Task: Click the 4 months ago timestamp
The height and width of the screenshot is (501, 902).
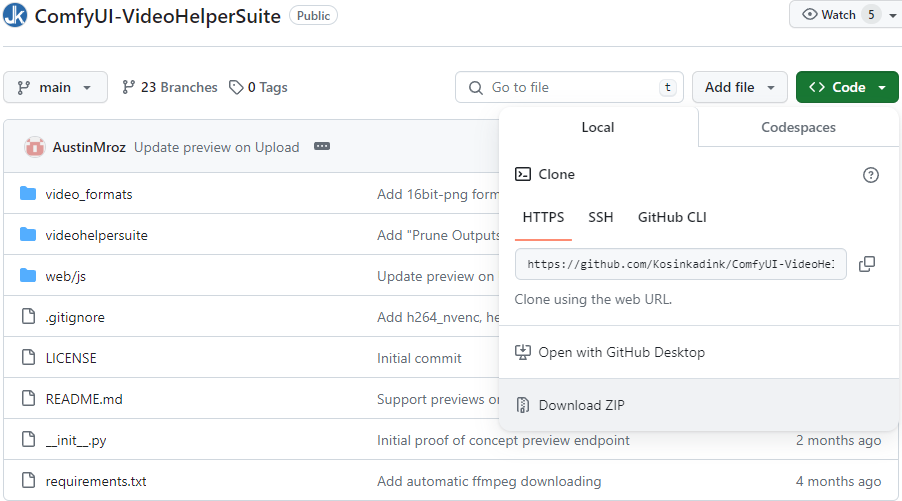Action: [838, 481]
